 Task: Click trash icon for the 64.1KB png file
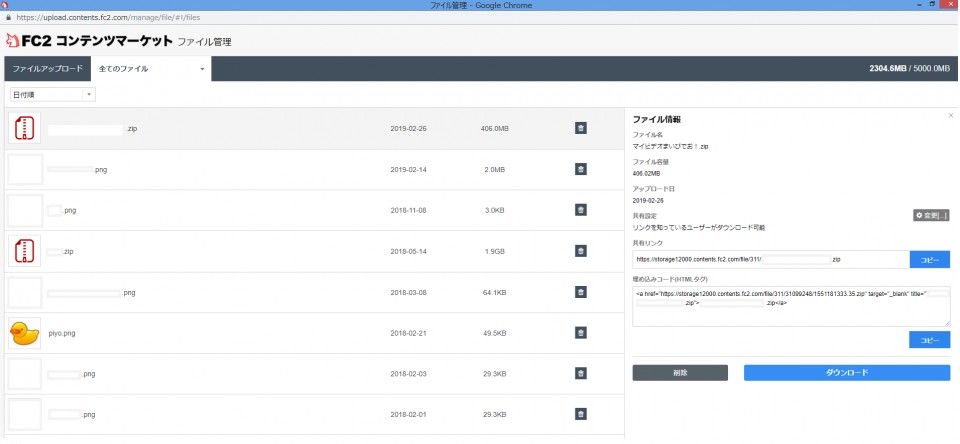pos(580,292)
